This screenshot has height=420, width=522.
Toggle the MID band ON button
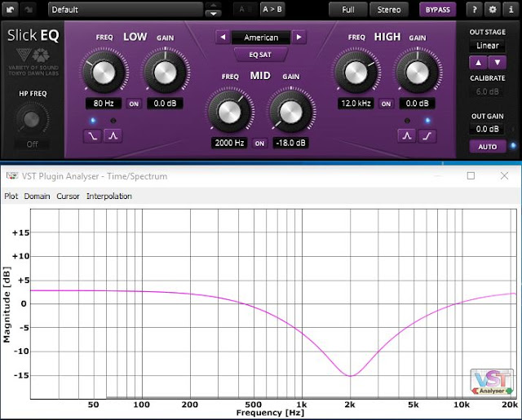point(259,144)
